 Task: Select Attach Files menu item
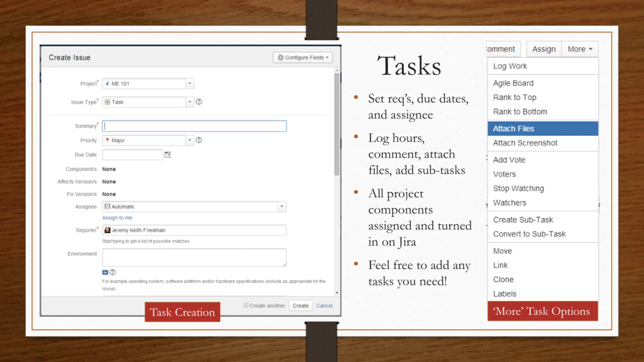point(543,128)
